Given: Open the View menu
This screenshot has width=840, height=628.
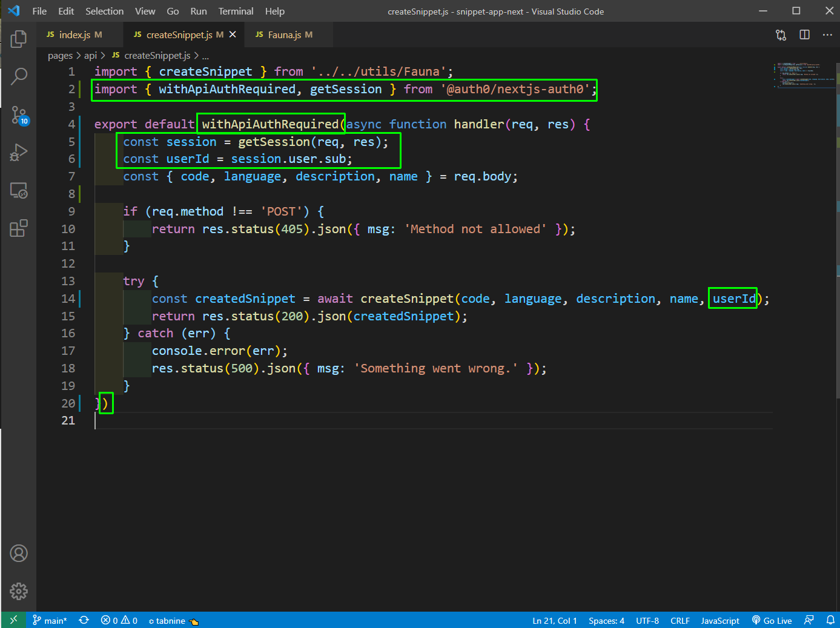Looking at the screenshot, I should click(x=145, y=11).
